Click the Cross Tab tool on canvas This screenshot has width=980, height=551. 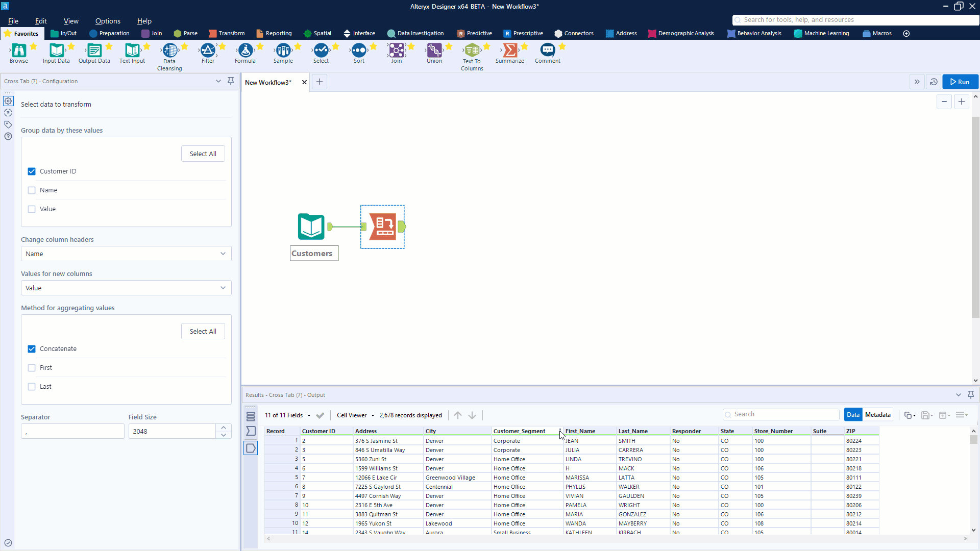tap(383, 227)
